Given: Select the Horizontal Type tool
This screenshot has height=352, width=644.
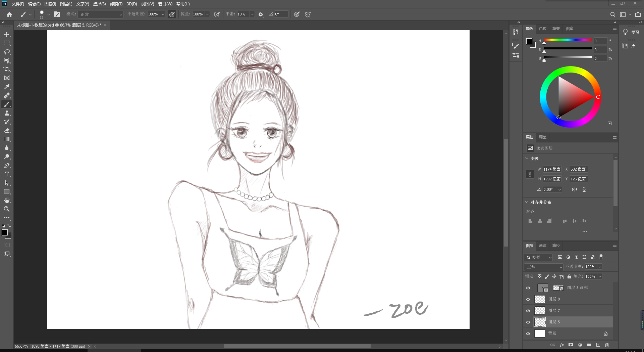Looking at the screenshot, I should pos(7,174).
